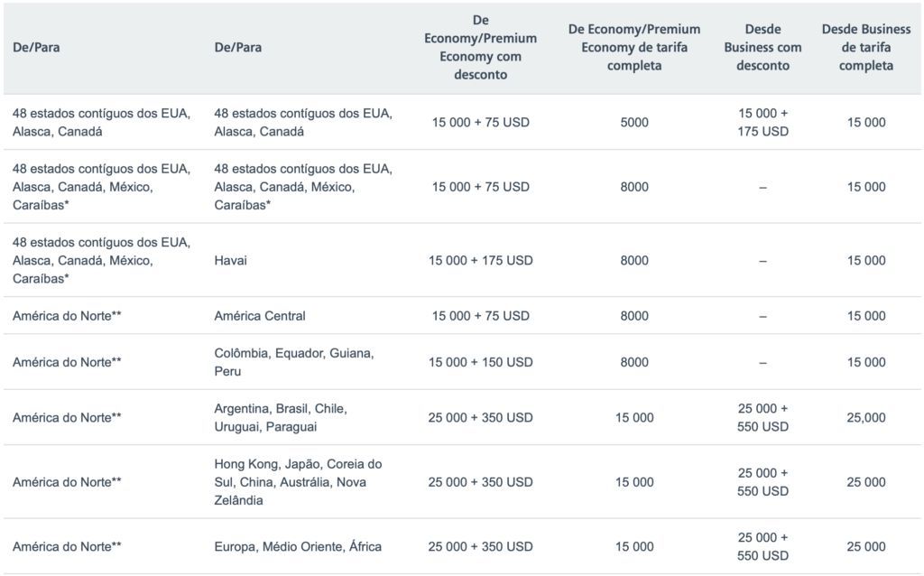Select 15 000 + 175 USD business discount cell

click(762, 122)
